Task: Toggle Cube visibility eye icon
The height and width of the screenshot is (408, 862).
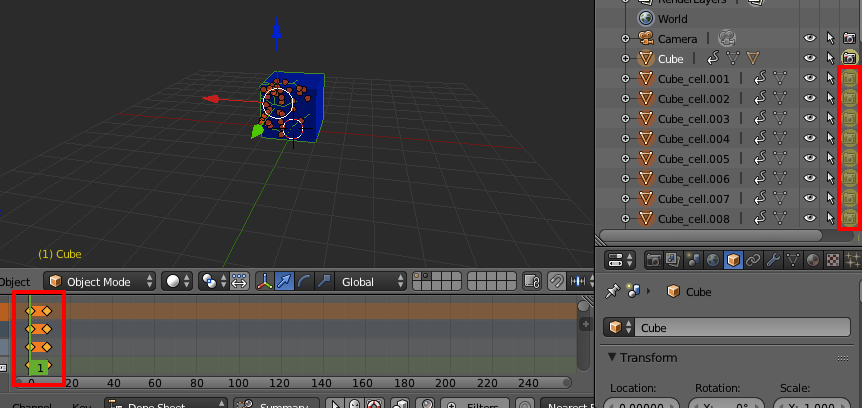Action: [x=810, y=58]
